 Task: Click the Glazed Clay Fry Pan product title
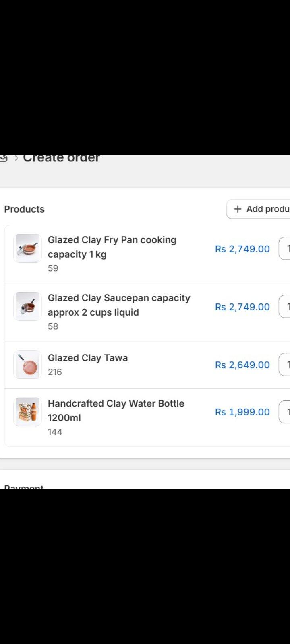[112, 247]
